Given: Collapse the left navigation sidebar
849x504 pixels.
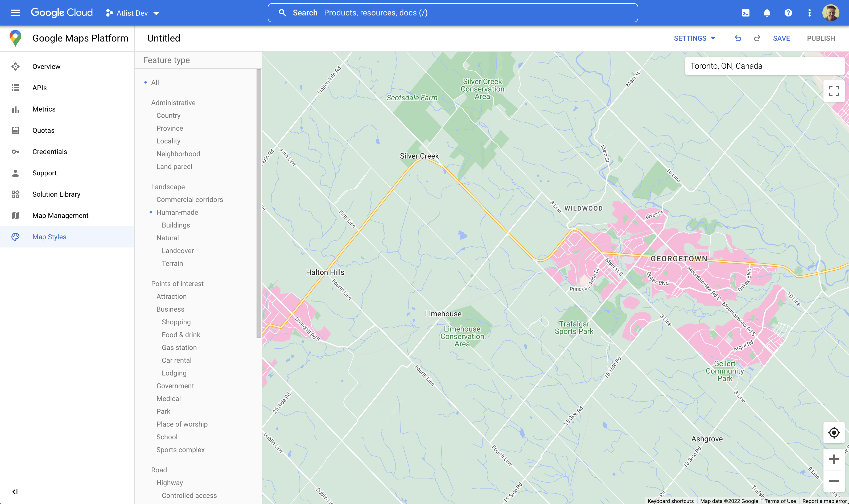Looking at the screenshot, I should click(15, 491).
